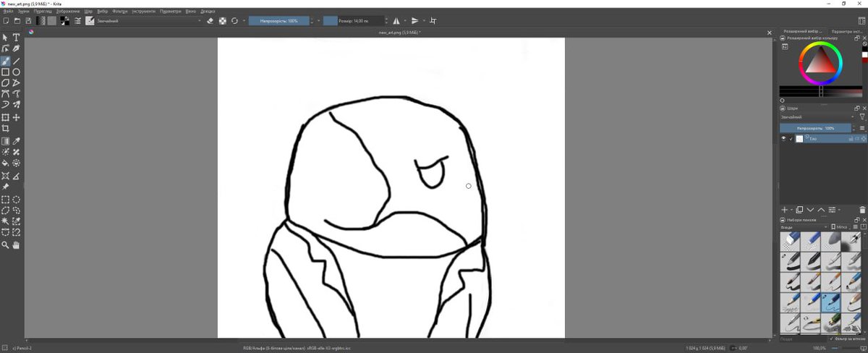
Task: Select the Contiguous Selection magic wand
Action: coord(6,221)
